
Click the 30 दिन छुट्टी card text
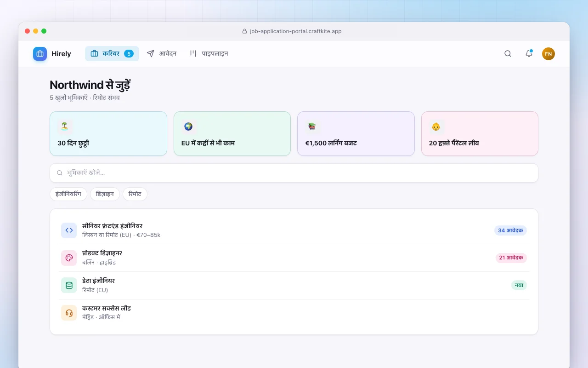click(x=73, y=143)
